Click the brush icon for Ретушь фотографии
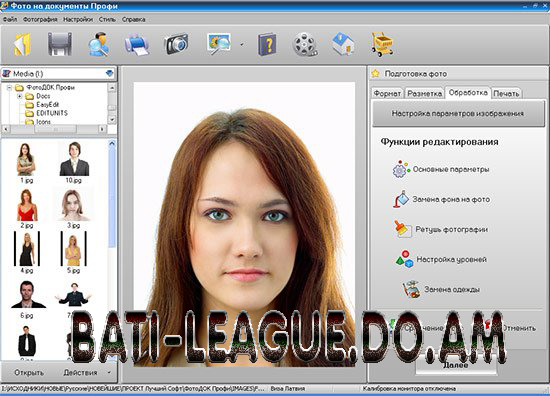This screenshot has height=396, width=550. (402, 229)
